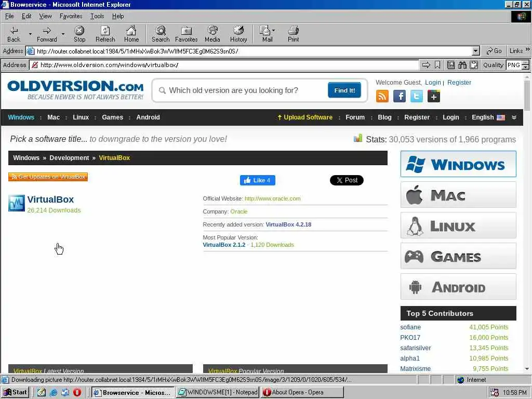Open the History toolbar icon

tap(238, 31)
